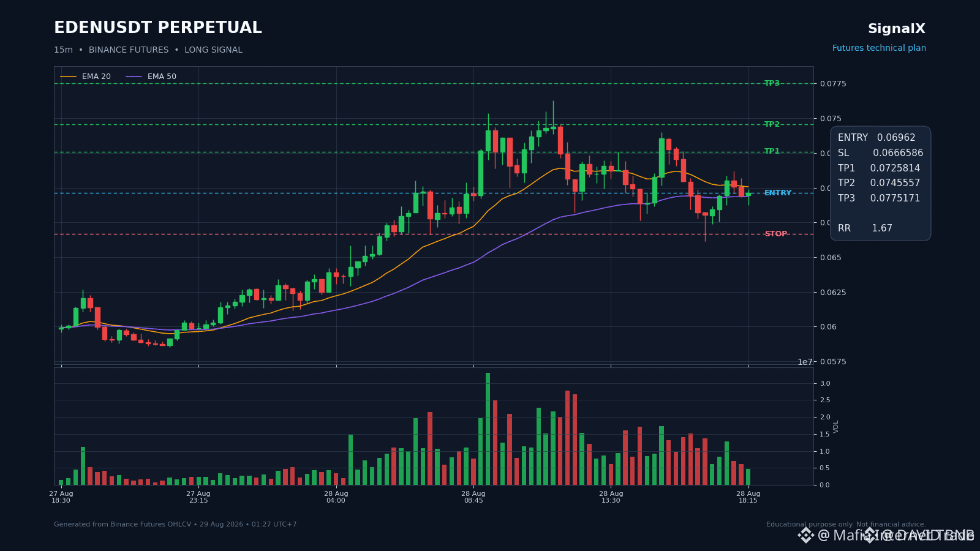Click the 0.06 price axis tick

828,327
